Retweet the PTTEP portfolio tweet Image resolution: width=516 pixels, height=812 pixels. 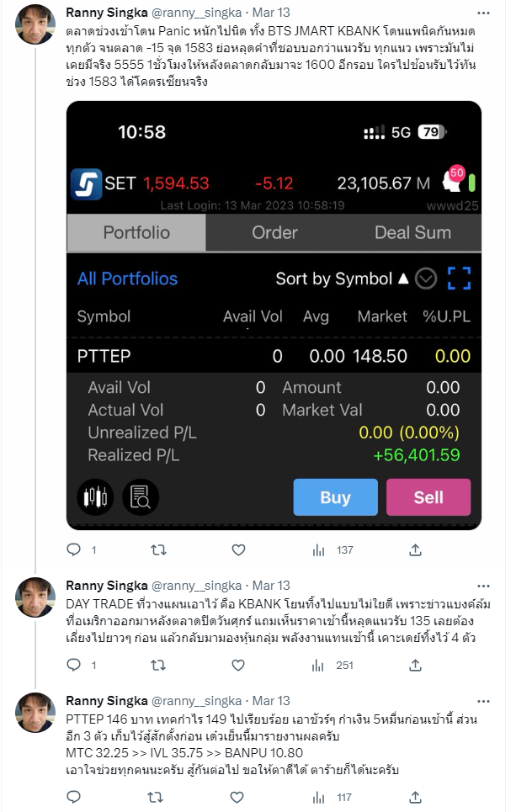158,549
